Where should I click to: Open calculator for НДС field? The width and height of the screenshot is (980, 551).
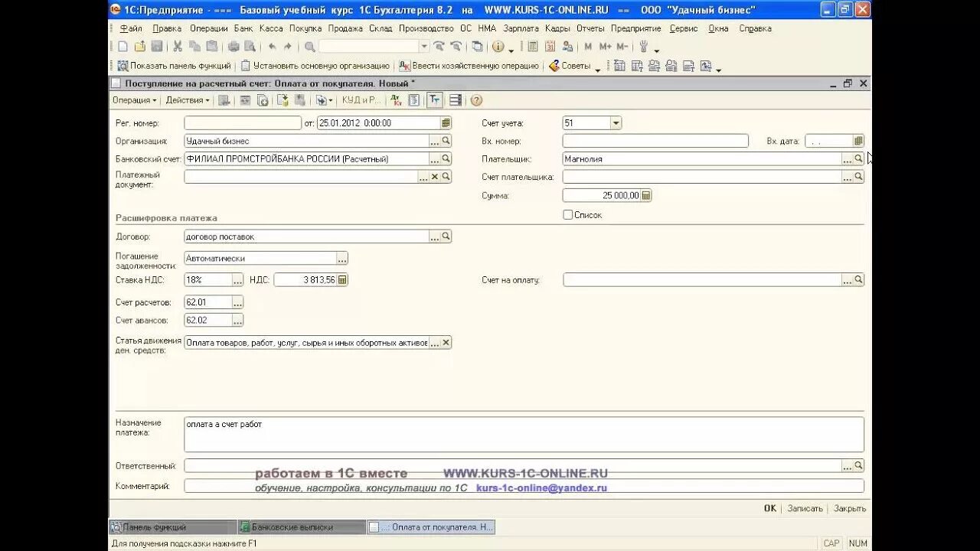342,280
